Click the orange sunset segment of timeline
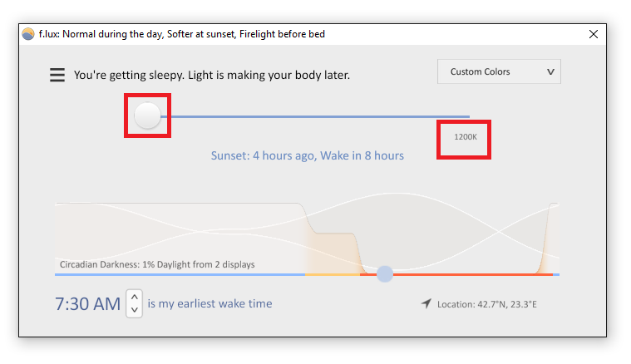Viewport: 631px width, 364px height. tap(333, 274)
